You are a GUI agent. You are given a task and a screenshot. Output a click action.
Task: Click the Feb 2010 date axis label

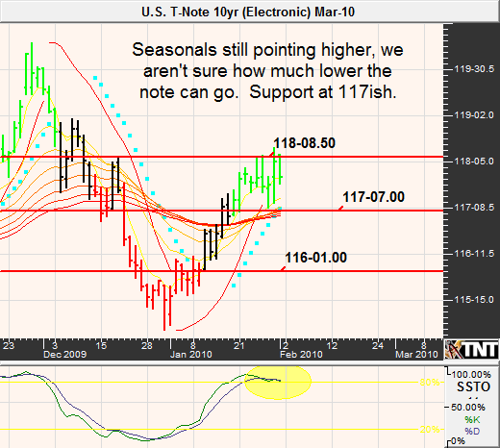tap(301, 355)
